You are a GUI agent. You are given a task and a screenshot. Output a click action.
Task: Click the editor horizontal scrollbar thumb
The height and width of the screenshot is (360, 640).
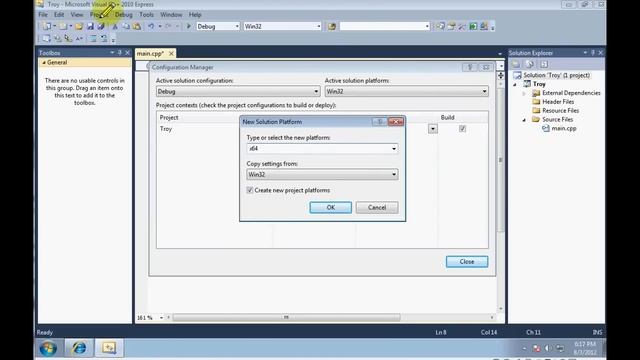[286, 318]
